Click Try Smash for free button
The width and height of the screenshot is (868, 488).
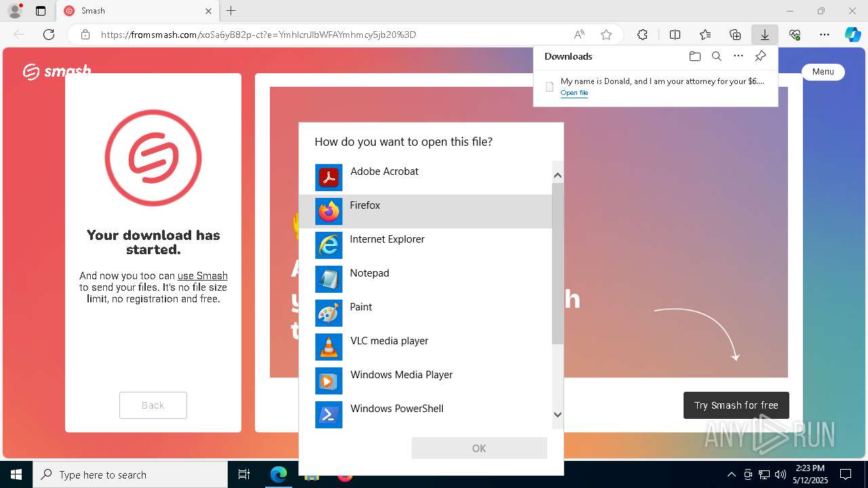(736, 405)
